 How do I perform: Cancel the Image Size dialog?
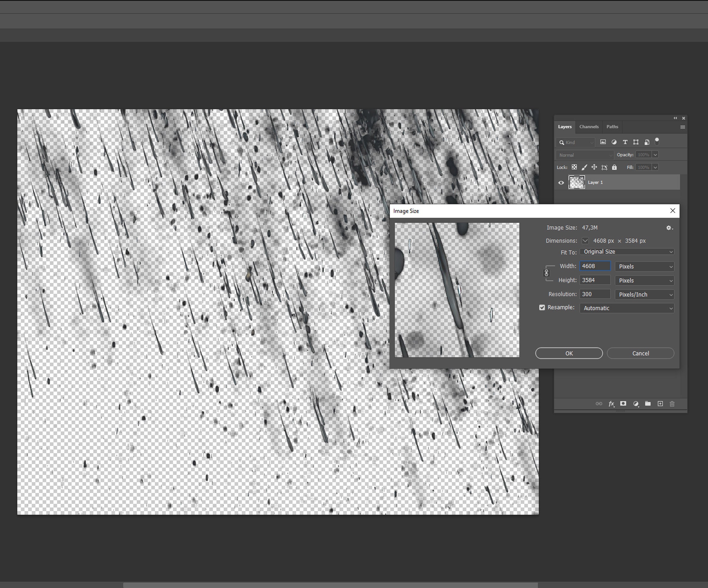pos(640,353)
